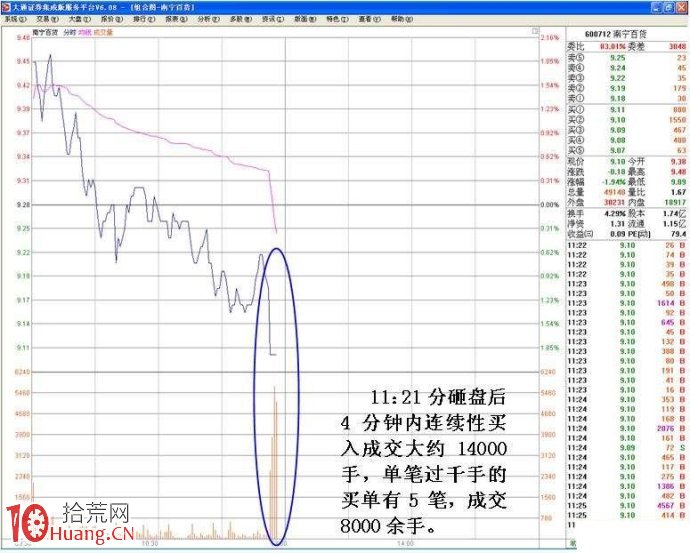Select the 买③ row at 9.09

627,130
